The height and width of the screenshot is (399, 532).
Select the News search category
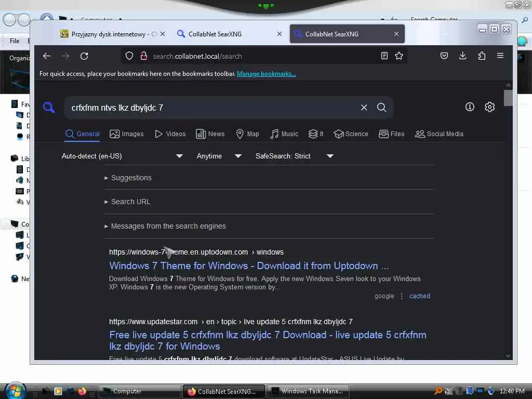[210, 134]
